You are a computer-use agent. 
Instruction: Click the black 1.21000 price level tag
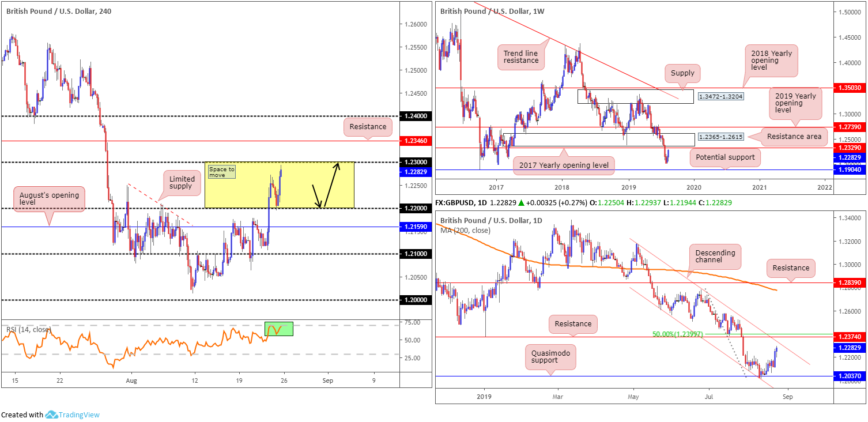pos(416,254)
